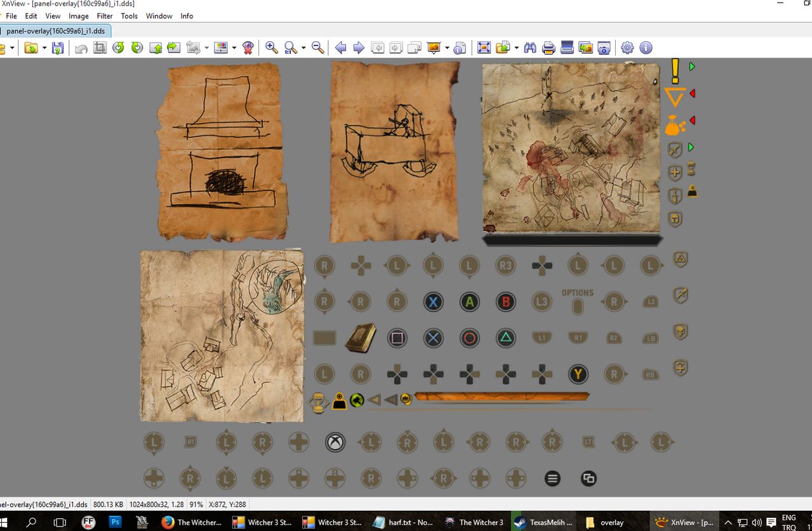Switch to harf.txt Notepad taskbar button

403,522
